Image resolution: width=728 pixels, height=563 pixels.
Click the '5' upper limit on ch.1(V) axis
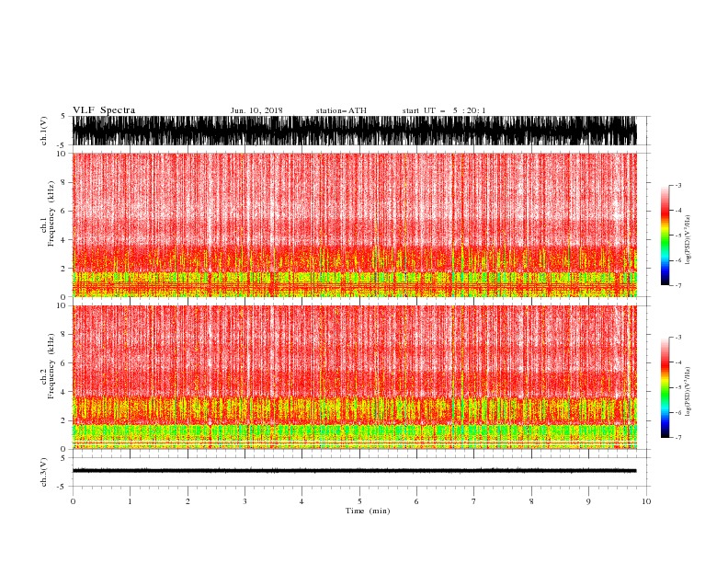pos(63,117)
